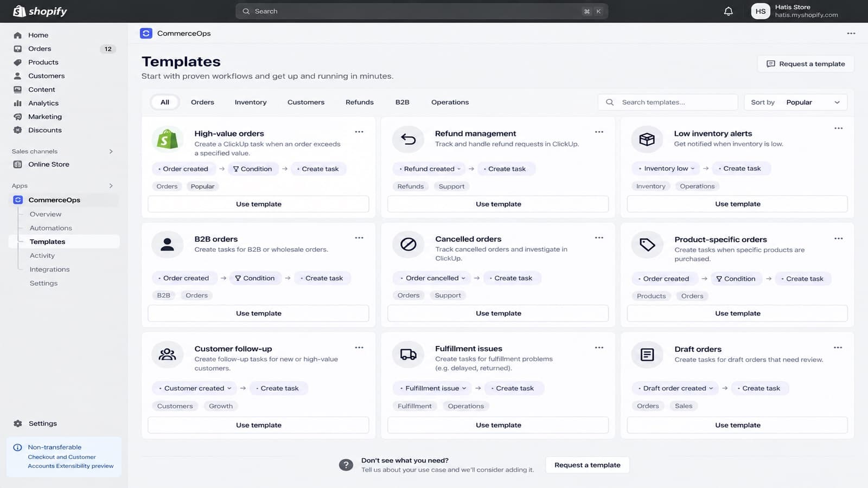
Task: Click the Home icon in sidebar
Action: click(18, 35)
